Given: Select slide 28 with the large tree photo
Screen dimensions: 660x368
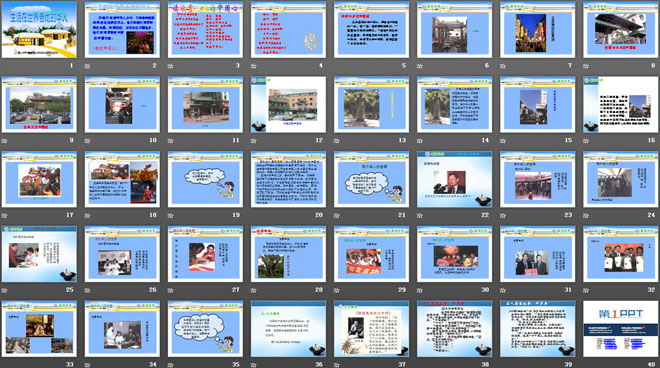Looking at the screenshot, I should click(288, 254).
